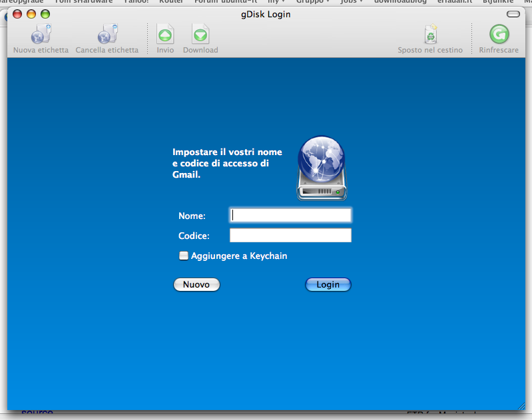Click the Nuova etichetta toolbar icon
This screenshot has width=532, height=420.
coord(41,35)
